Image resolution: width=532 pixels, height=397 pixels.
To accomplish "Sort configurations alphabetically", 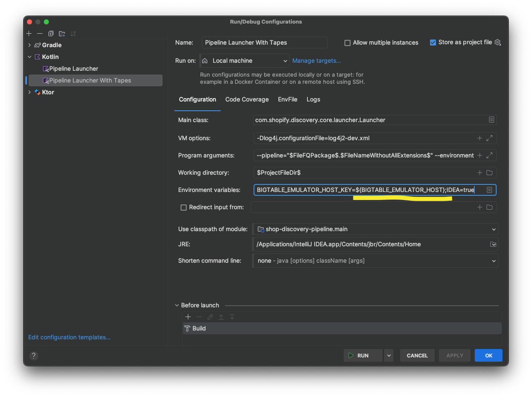I will point(73,33).
